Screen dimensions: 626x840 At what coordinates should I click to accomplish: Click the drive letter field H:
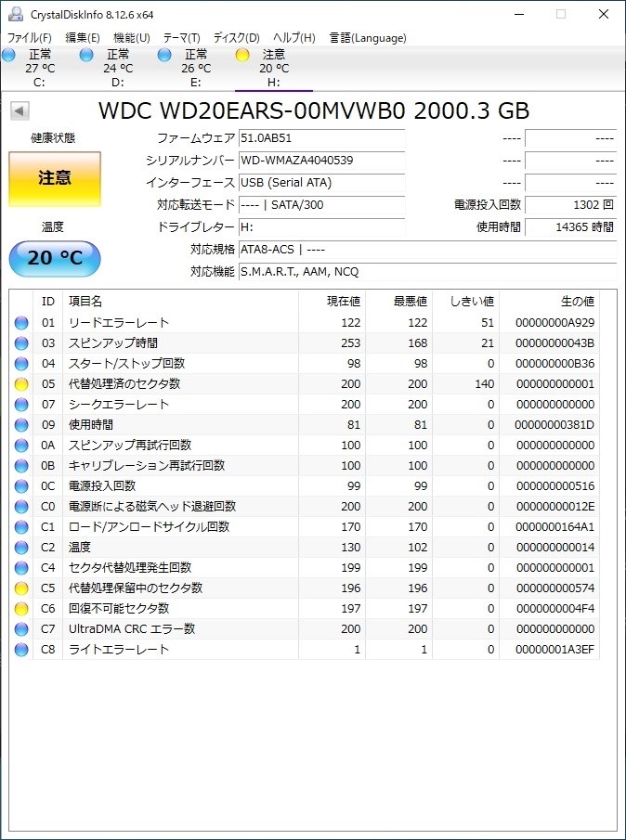point(322,227)
